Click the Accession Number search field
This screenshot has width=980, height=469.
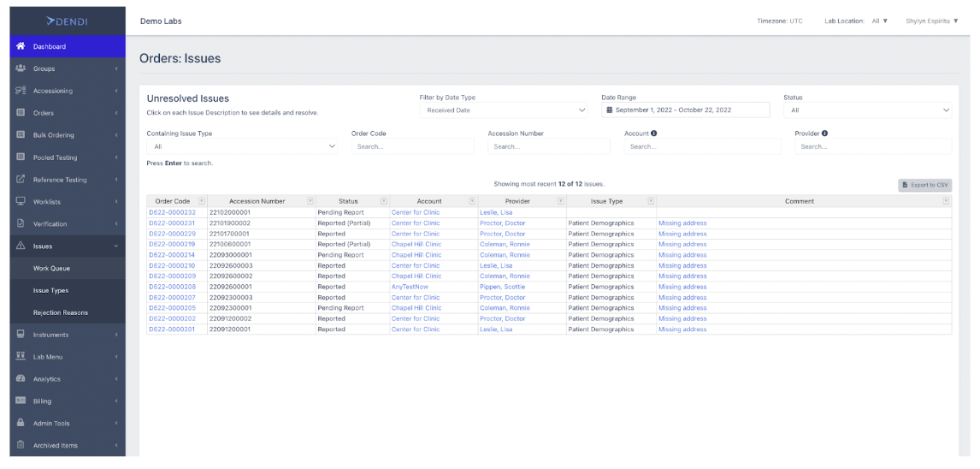(x=549, y=146)
